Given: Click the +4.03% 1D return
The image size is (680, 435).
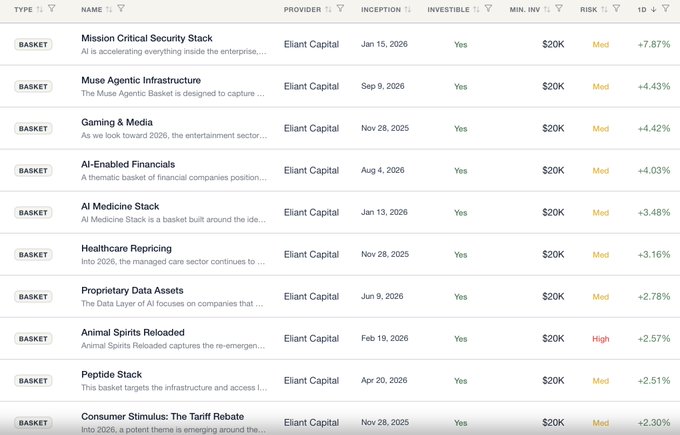Looking at the screenshot, I should [654, 170].
